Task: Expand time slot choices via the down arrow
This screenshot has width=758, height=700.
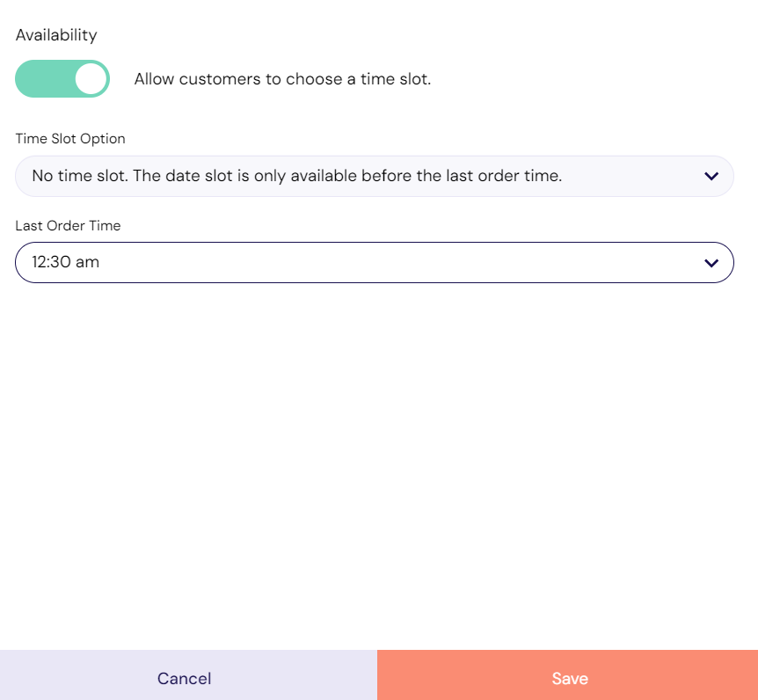Action: (711, 176)
